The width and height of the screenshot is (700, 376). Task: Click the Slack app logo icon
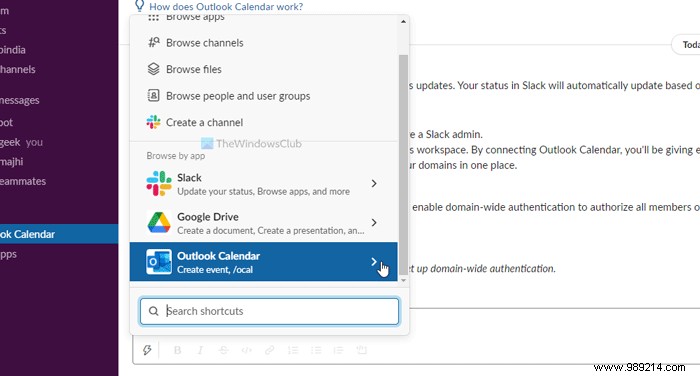pyautogui.click(x=159, y=184)
